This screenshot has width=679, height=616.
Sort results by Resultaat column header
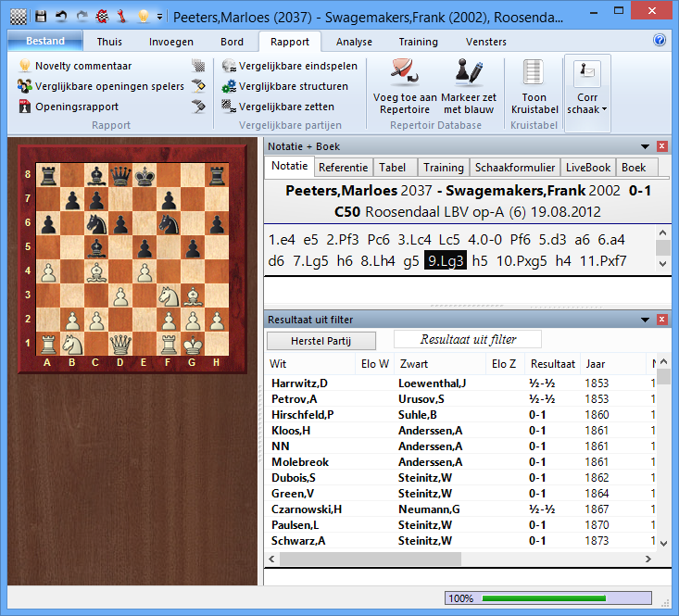click(552, 364)
